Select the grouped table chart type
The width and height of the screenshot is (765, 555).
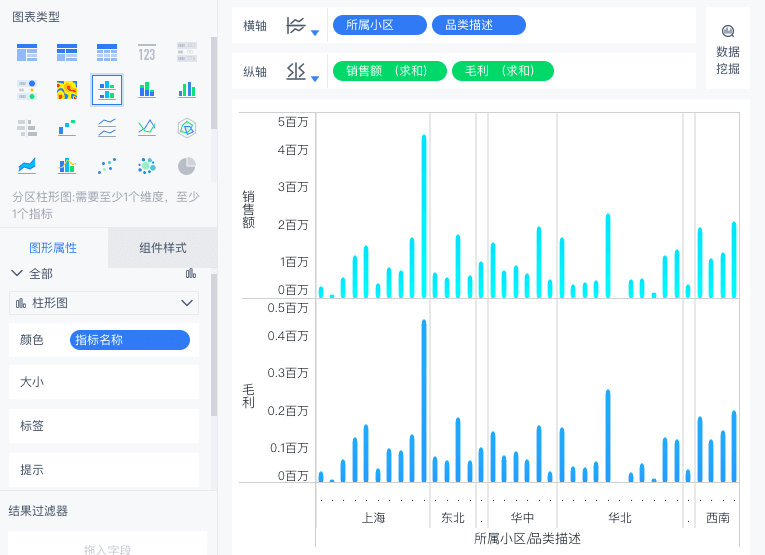pos(27,52)
